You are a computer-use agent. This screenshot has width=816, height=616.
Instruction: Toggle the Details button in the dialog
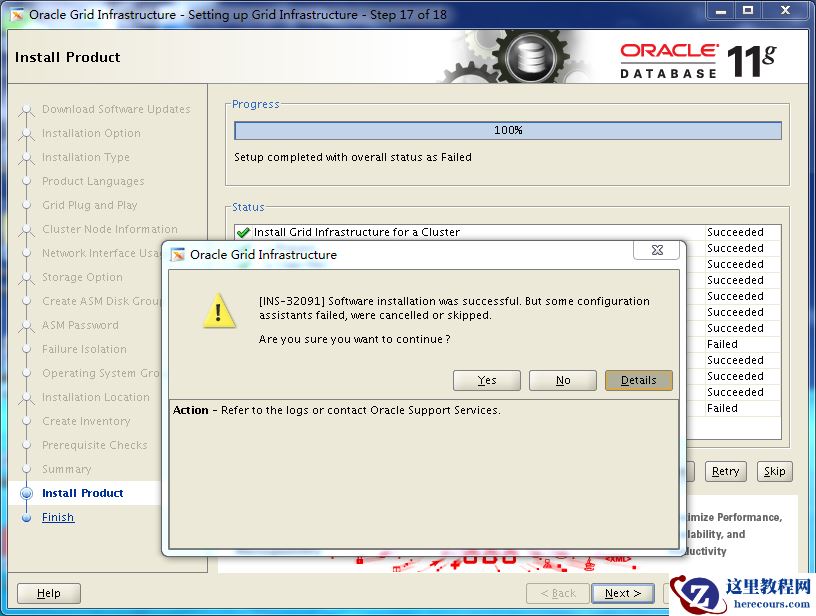coord(639,380)
